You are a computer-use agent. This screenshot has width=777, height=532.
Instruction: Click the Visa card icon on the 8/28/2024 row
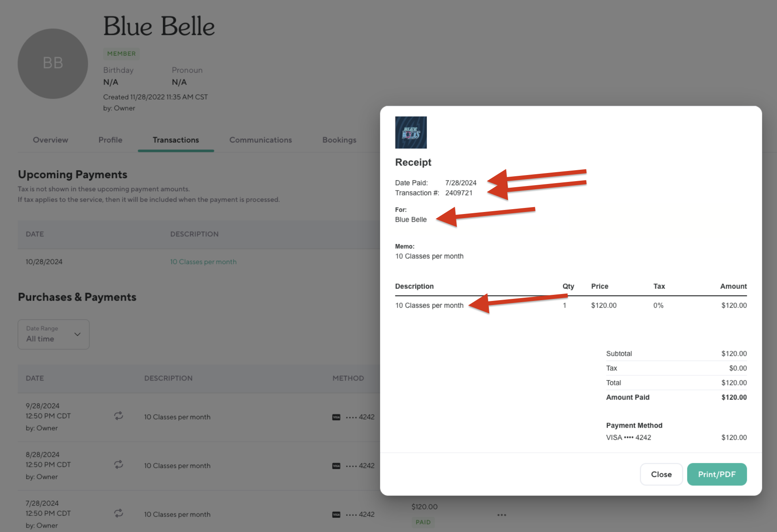tap(336, 466)
